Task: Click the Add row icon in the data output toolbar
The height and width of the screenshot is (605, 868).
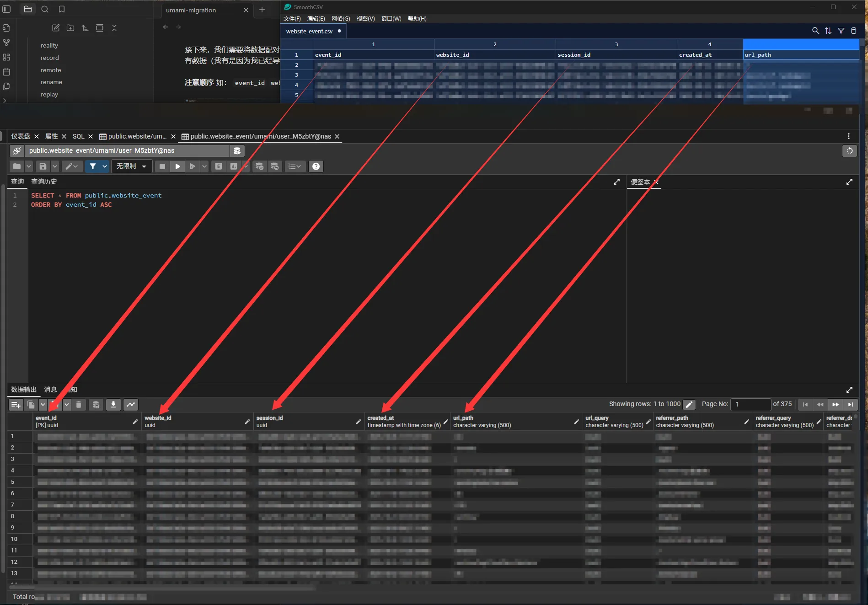Action: [16, 405]
